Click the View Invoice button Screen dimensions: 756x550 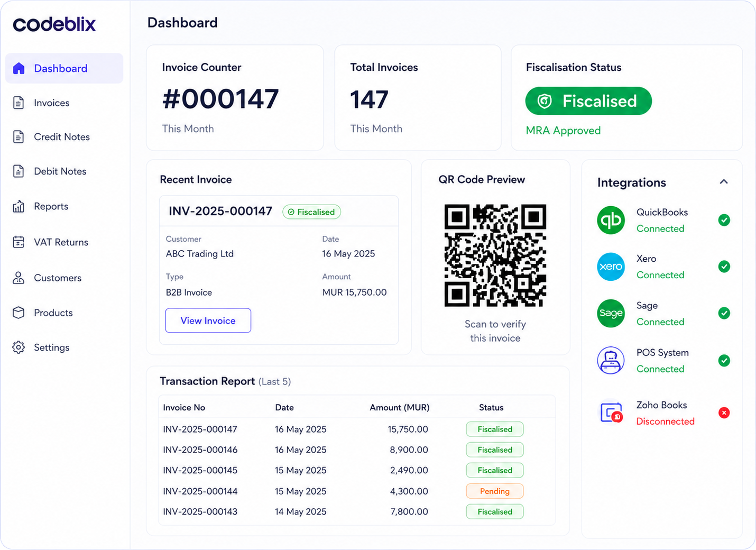click(208, 320)
